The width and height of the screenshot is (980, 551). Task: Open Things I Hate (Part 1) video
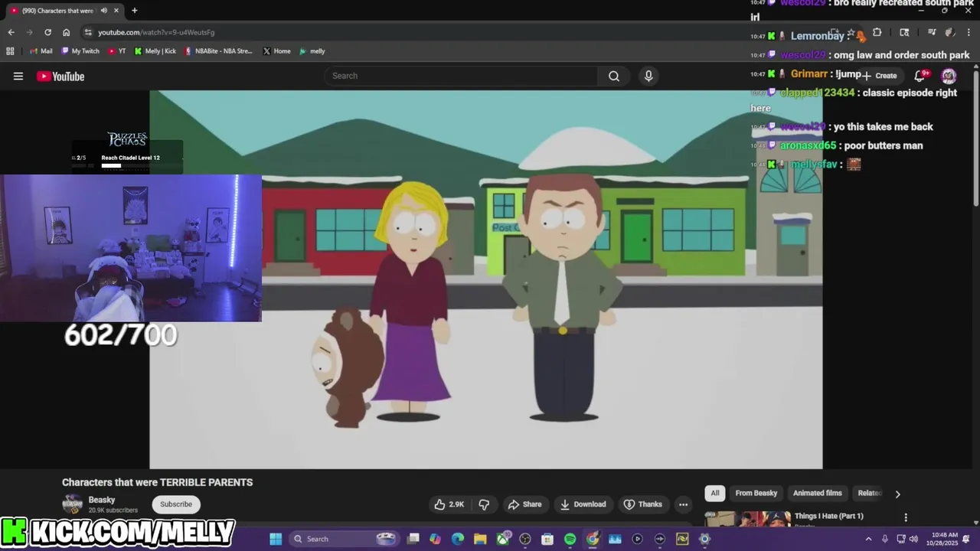(828, 516)
